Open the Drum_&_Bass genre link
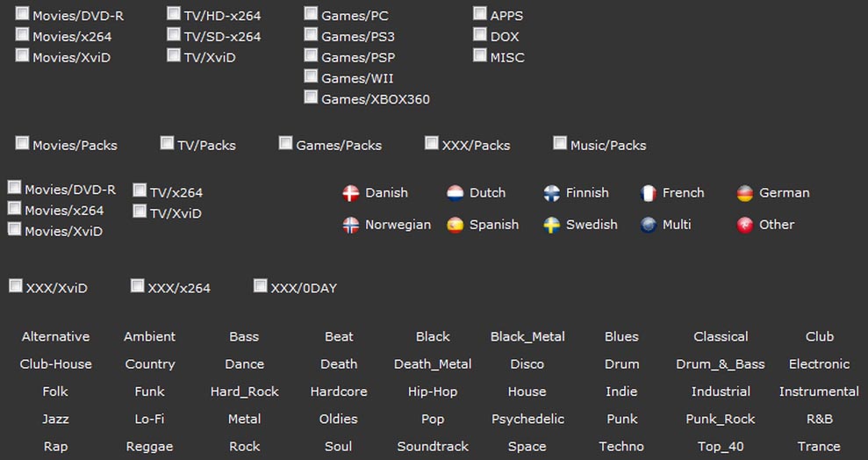 [x=721, y=364]
